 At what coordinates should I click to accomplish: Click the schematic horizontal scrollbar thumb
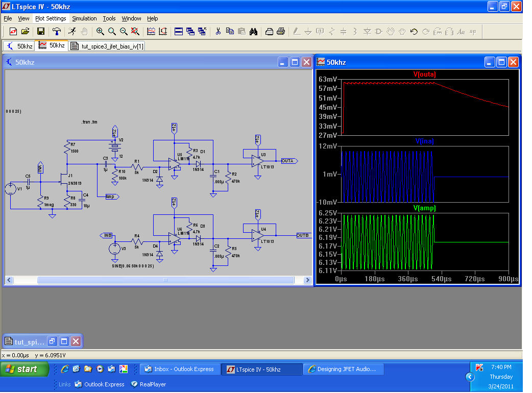pos(165,280)
